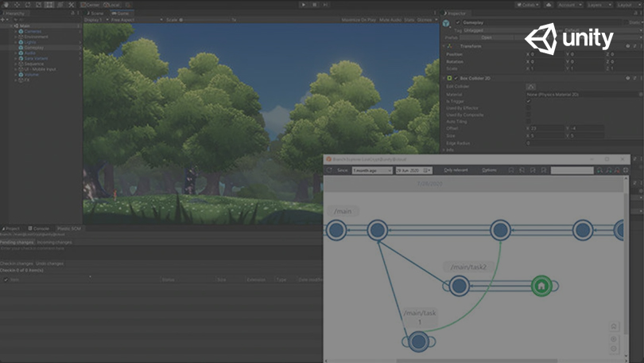Click the Open prefab button
This screenshot has width=644, height=363.
tap(487, 37)
